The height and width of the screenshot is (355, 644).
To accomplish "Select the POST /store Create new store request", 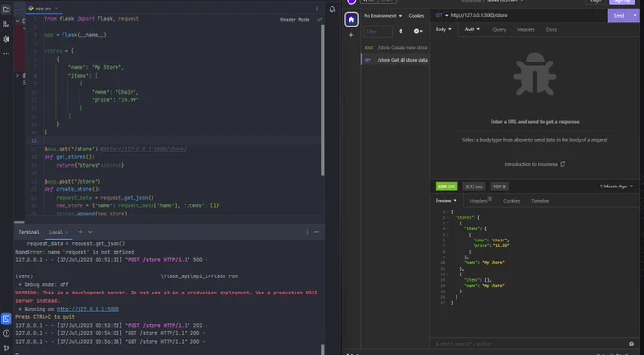I will (396, 47).
